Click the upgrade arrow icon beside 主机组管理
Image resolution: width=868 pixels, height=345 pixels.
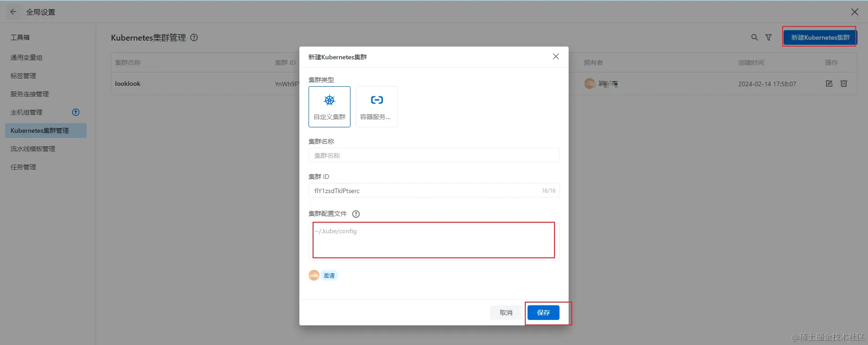pos(76,112)
